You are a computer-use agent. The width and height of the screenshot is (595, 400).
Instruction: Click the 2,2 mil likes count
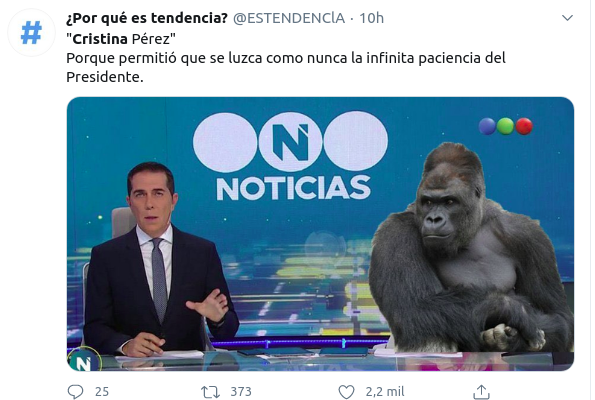[385, 392]
